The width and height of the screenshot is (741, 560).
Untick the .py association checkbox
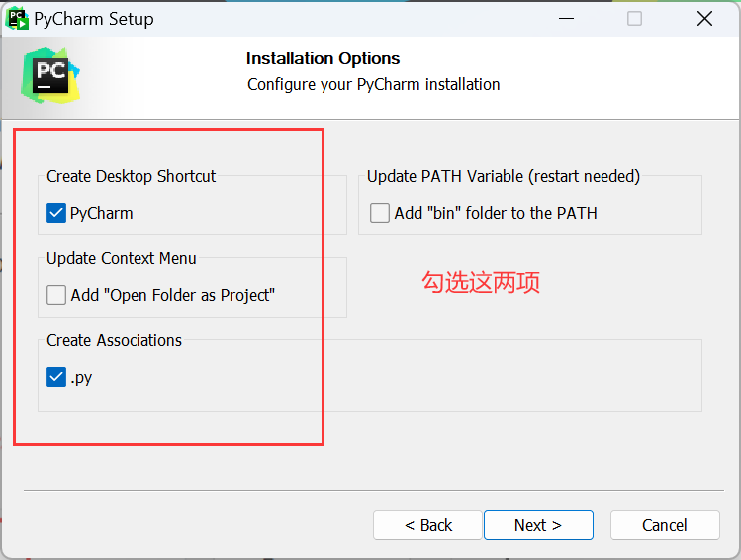(x=56, y=377)
